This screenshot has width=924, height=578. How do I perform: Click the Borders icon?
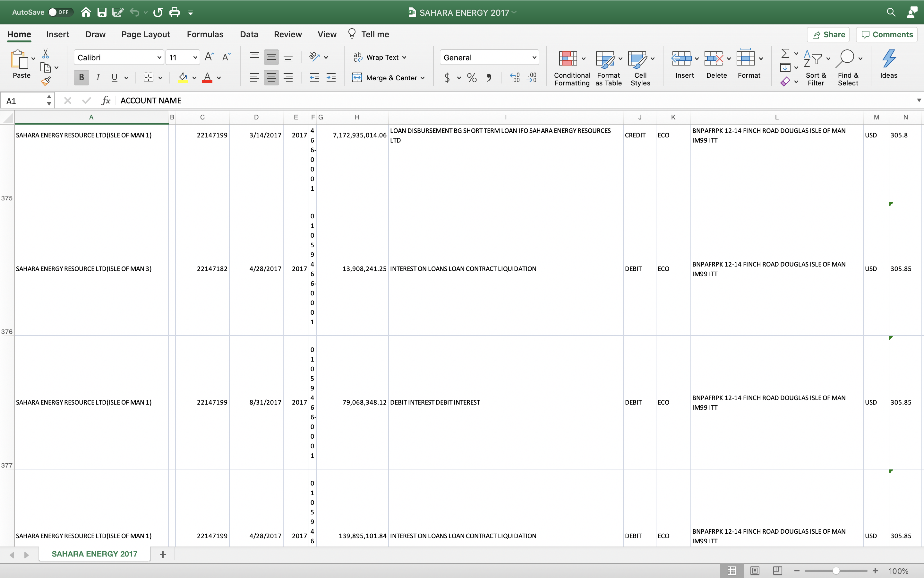[x=149, y=78]
